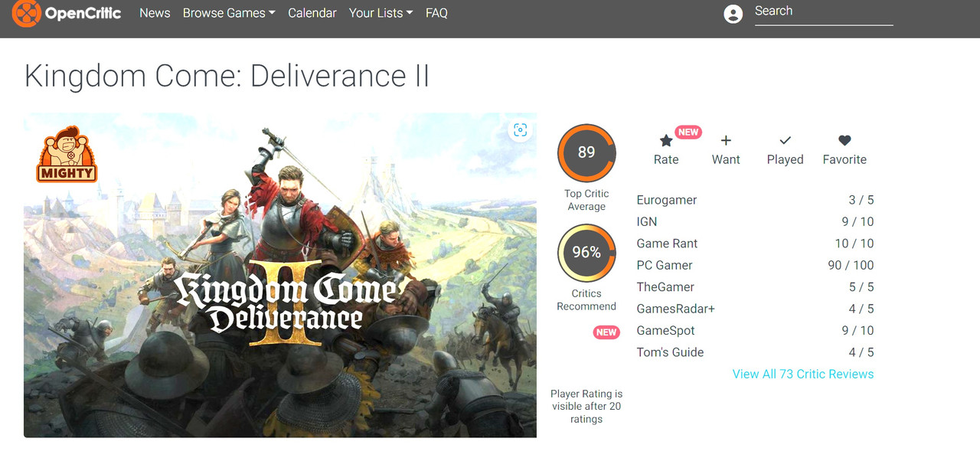
Task: Open the IGN review
Action: point(647,221)
